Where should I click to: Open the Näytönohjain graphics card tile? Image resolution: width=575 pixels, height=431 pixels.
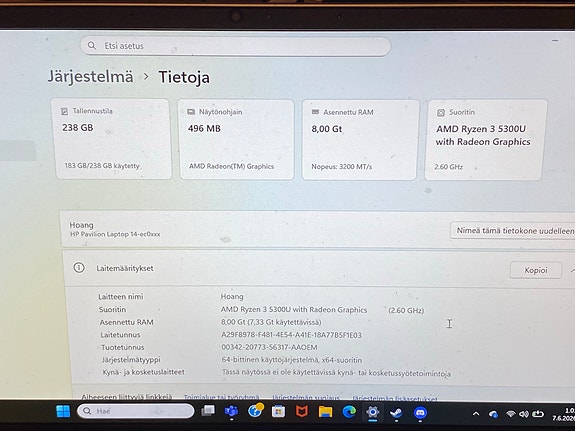[x=237, y=139]
